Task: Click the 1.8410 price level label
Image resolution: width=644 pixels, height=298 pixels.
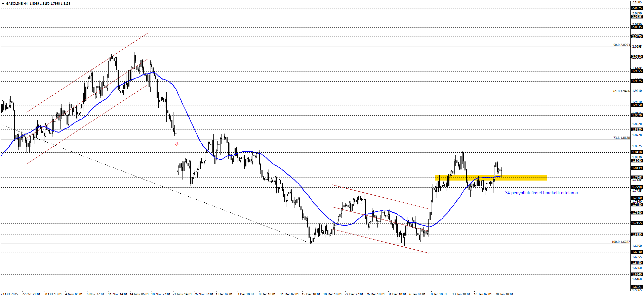Action: click(x=637, y=152)
